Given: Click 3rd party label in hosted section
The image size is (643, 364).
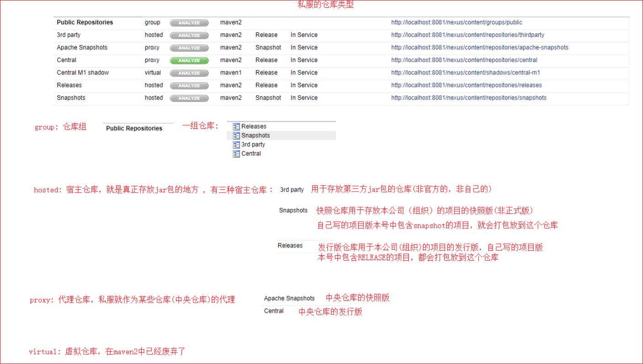Looking at the screenshot, I should coord(292,190).
